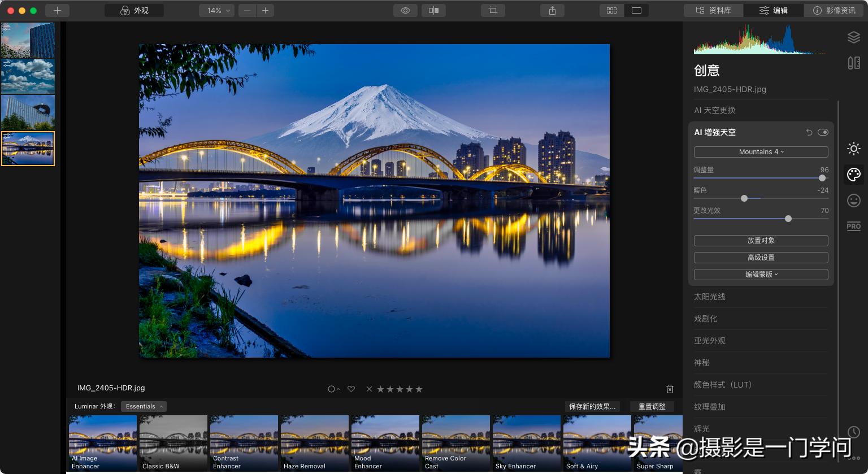Click the 暖色 slider handle

point(744,198)
